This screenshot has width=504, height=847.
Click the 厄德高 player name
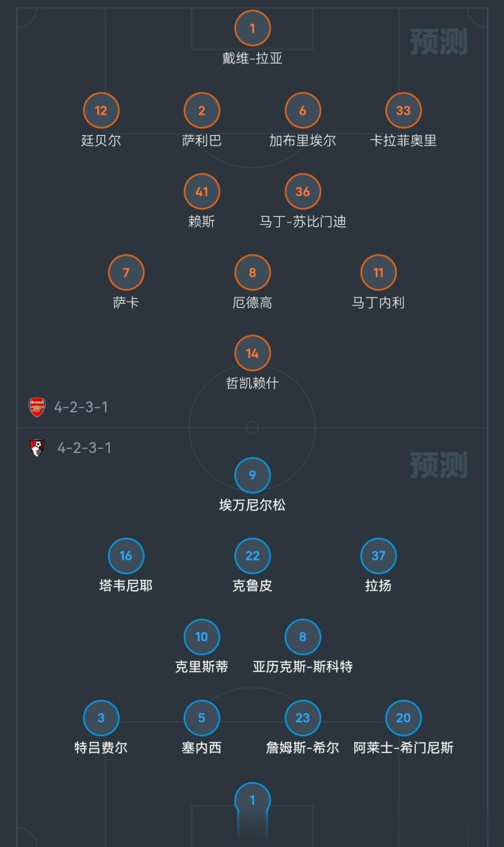click(x=253, y=303)
